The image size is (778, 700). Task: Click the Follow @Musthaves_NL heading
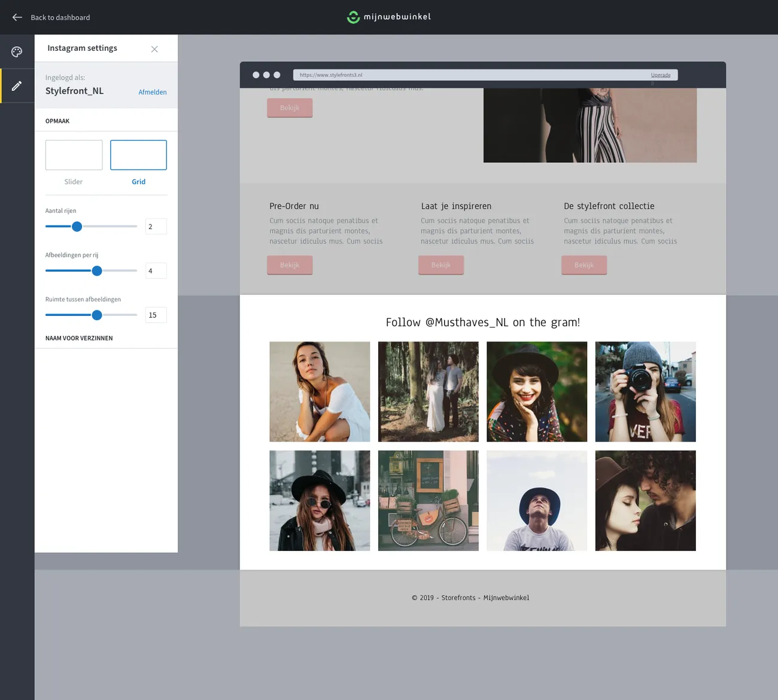[x=483, y=322]
